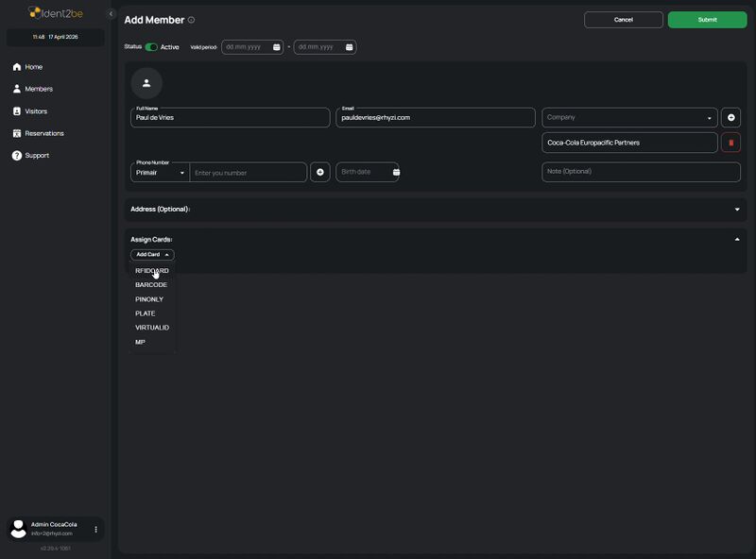Viewport: 756px width, 559px height.
Task: Cancel adding the member
Action: coord(625,20)
